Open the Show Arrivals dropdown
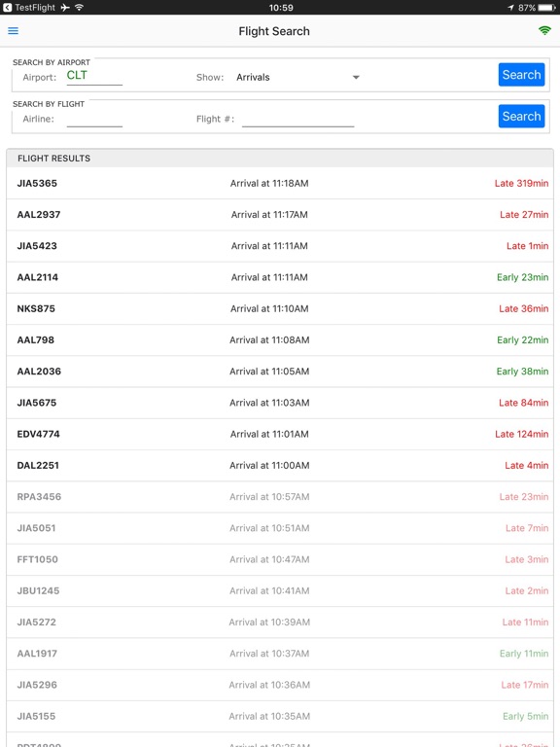This screenshot has width=560, height=747. pos(297,77)
